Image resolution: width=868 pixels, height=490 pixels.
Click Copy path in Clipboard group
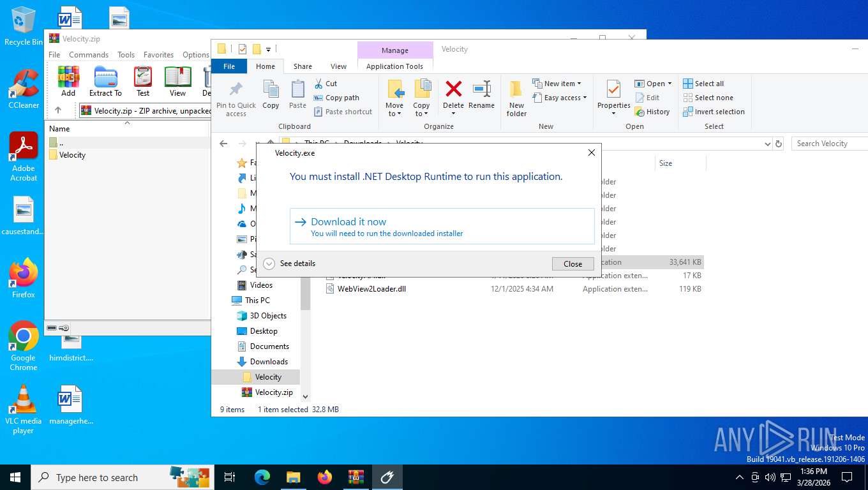(x=336, y=98)
